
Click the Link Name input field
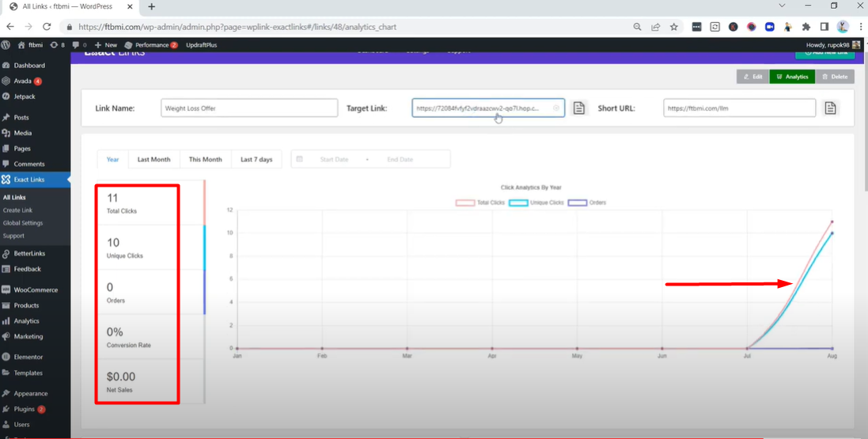point(249,108)
